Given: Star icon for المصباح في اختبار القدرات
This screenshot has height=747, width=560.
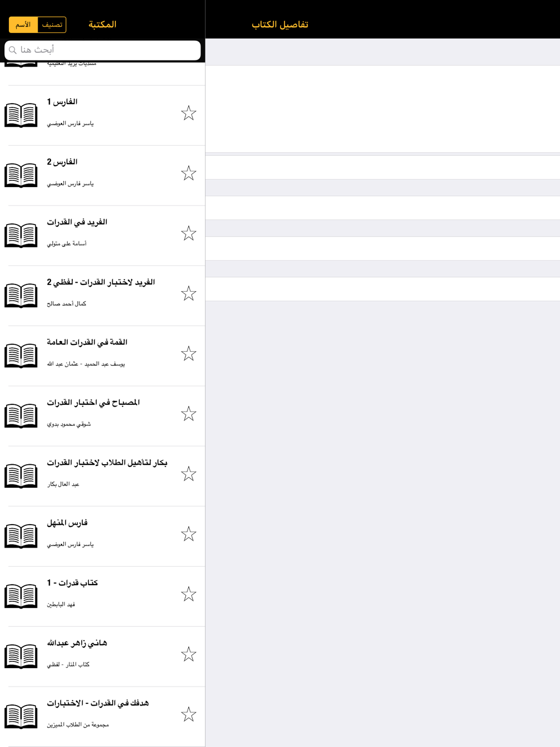Looking at the screenshot, I should pos(189,413).
